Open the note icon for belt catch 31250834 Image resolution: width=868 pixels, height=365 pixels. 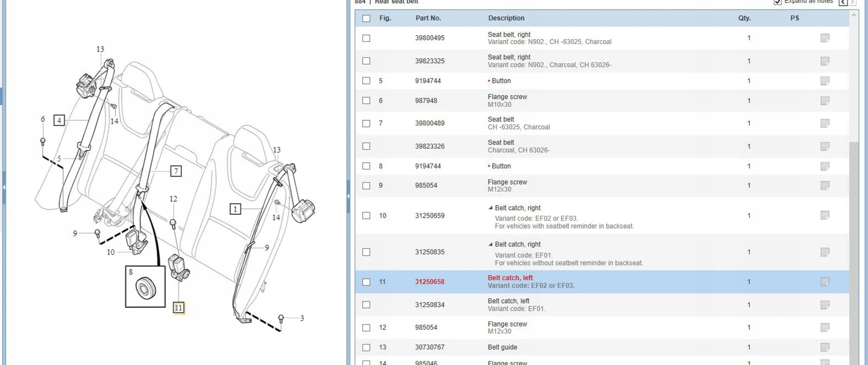click(x=825, y=305)
